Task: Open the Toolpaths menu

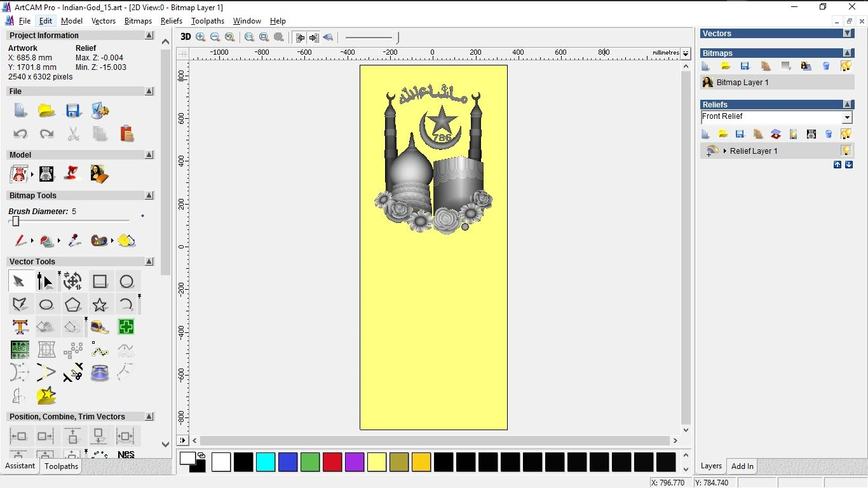Action: pyautogui.click(x=208, y=21)
